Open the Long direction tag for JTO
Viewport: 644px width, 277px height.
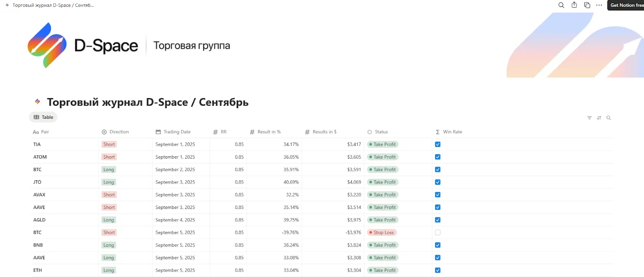coord(109,182)
